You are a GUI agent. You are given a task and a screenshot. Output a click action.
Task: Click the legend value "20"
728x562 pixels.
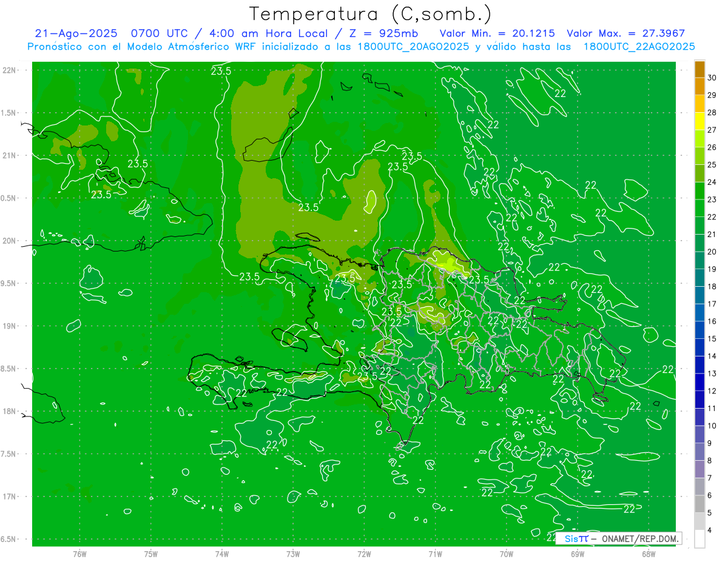(x=712, y=252)
